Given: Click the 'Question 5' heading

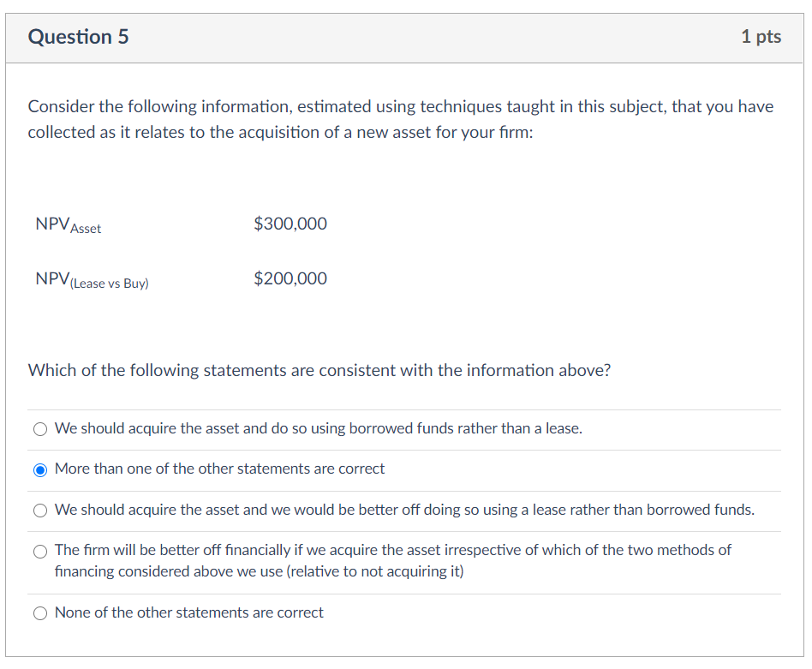Looking at the screenshot, I should coord(79,37).
